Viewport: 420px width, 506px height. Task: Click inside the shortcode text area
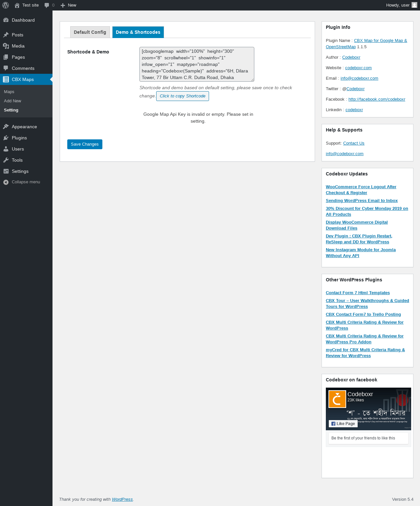click(x=197, y=64)
